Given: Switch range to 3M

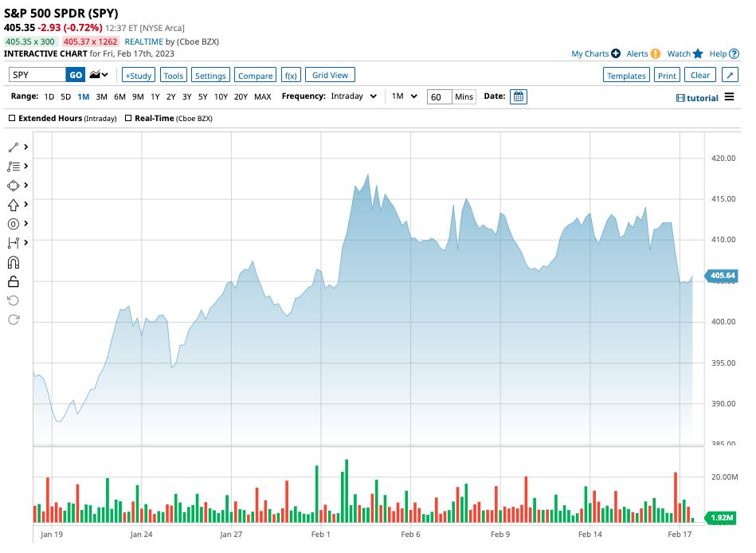Looking at the screenshot, I should [x=101, y=97].
